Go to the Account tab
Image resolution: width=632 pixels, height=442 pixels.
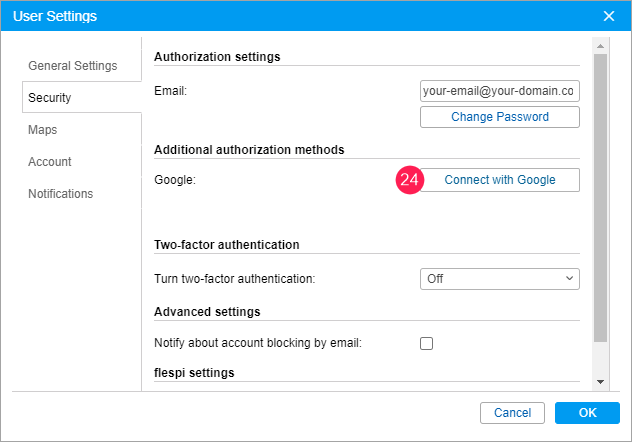coord(50,162)
